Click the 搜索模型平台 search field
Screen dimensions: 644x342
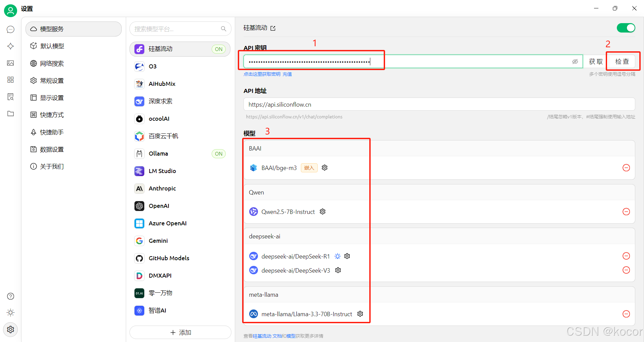click(180, 29)
